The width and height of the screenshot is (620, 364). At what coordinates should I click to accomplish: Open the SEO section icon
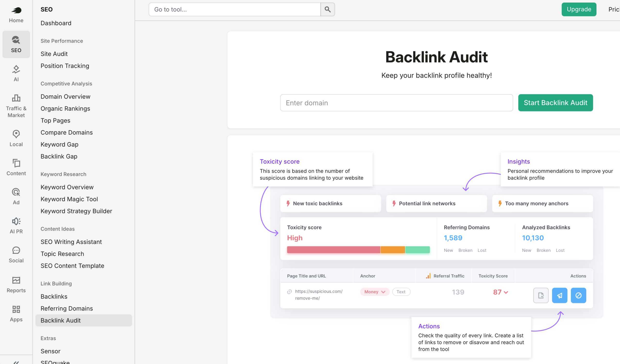pyautogui.click(x=16, y=40)
